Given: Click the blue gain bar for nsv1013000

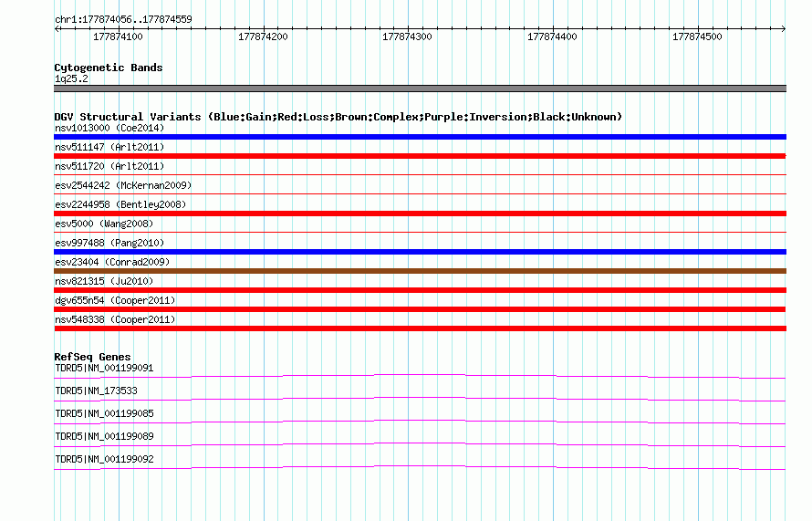Looking at the screenshot, I should click(420, 137).
